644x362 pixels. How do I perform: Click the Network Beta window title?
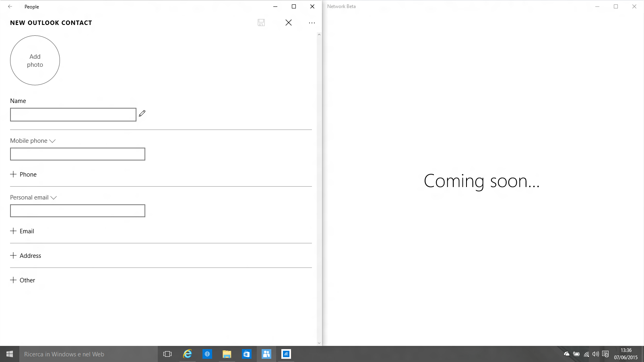pos(341,6)
